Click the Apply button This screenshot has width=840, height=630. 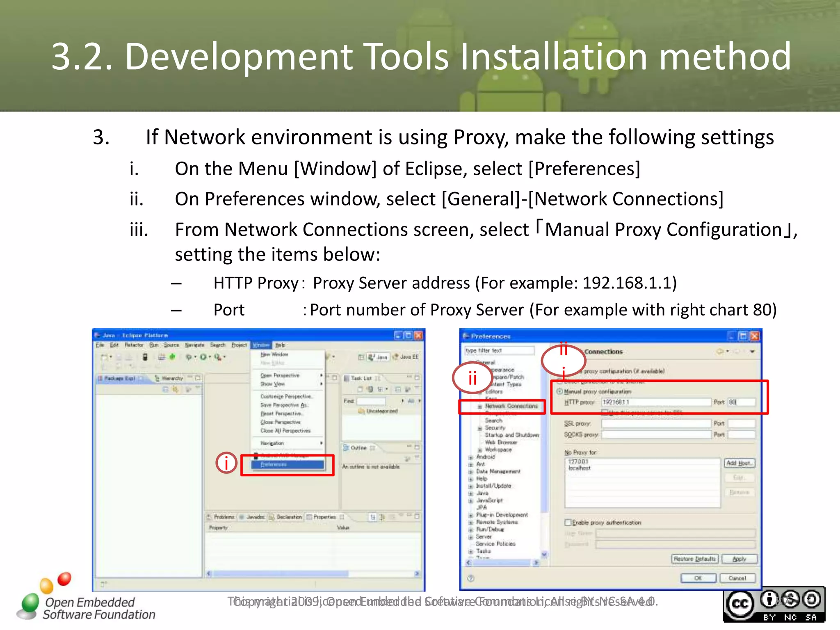pos(740,559)
